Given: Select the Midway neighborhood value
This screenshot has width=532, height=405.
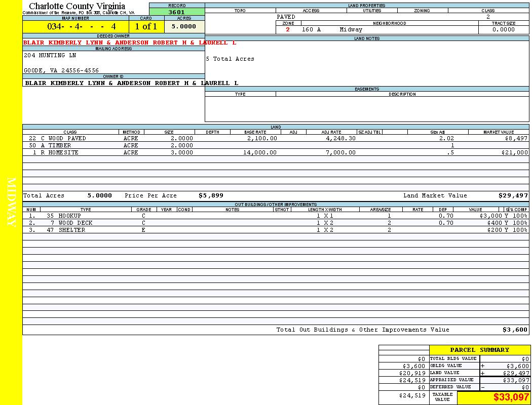Looking at the screenshot, I should (x=351, y=30).
